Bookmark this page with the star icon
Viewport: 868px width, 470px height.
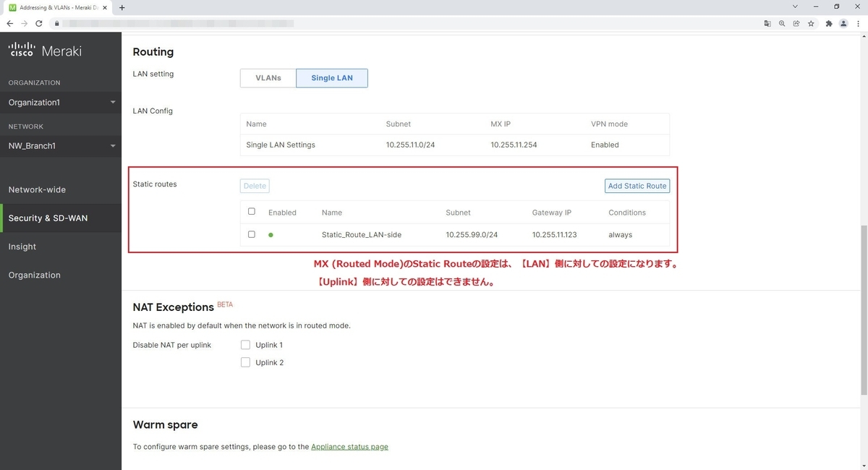pyautogui.click(x=811, y=23)
